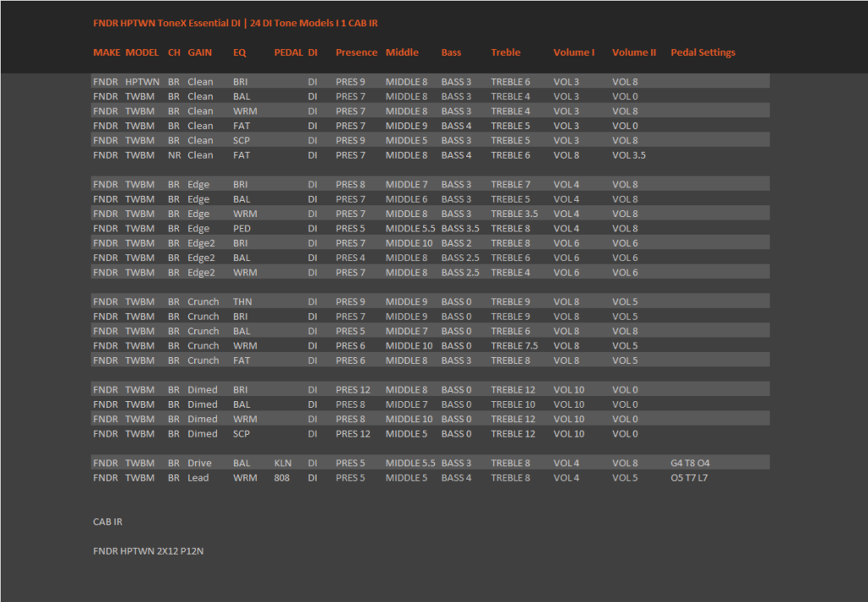Click MIDDLE 6 in the Edge BAL row

[406, 199]
